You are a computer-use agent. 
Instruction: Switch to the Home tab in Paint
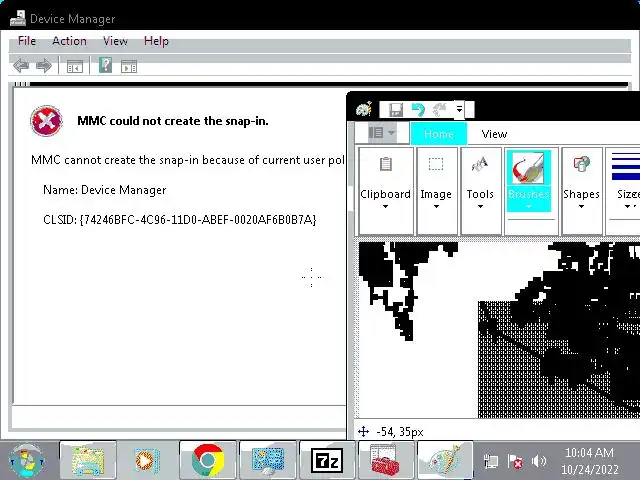coord(439,134)
